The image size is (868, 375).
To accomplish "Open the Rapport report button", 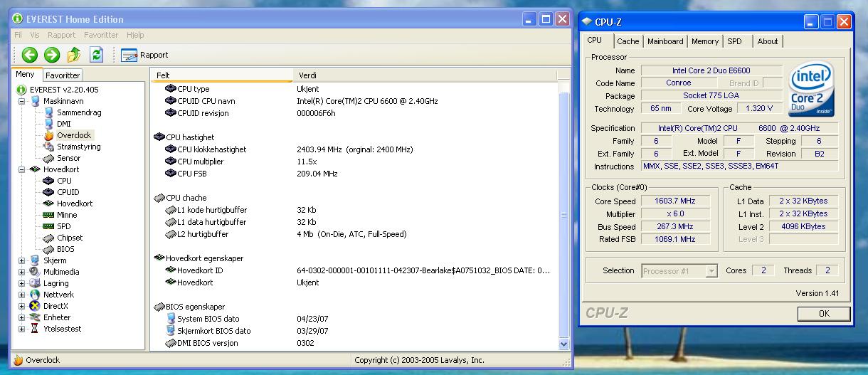I will [144, 55].
